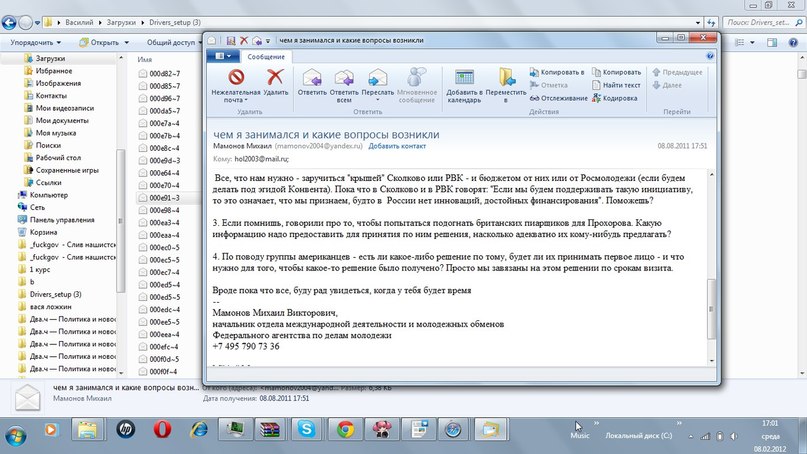This screenshot has width=807, height=454.
Task: Open Skype from the Windows taskbar
Action: (305, 429)
